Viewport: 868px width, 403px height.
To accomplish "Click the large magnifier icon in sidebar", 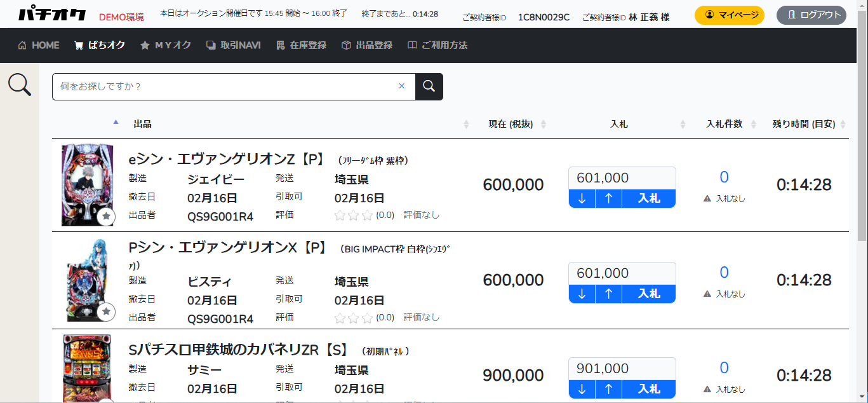I will click(x=20, y=85).
